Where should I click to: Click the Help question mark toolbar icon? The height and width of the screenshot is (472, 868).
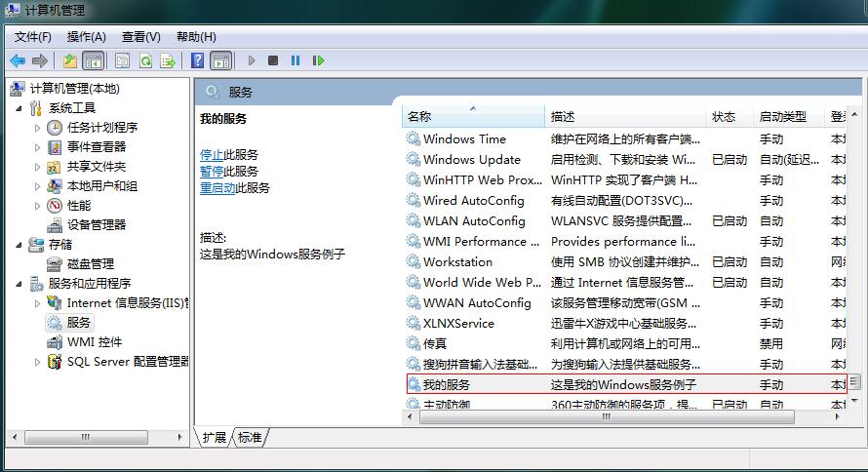pos(198,60)
